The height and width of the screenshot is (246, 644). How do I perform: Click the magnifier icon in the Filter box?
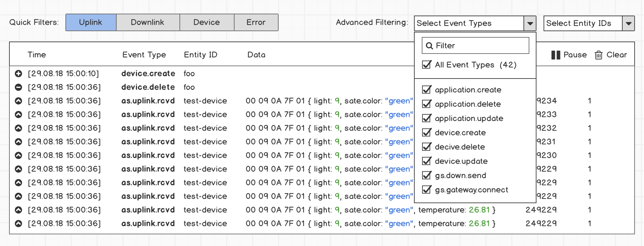[430, 45]
